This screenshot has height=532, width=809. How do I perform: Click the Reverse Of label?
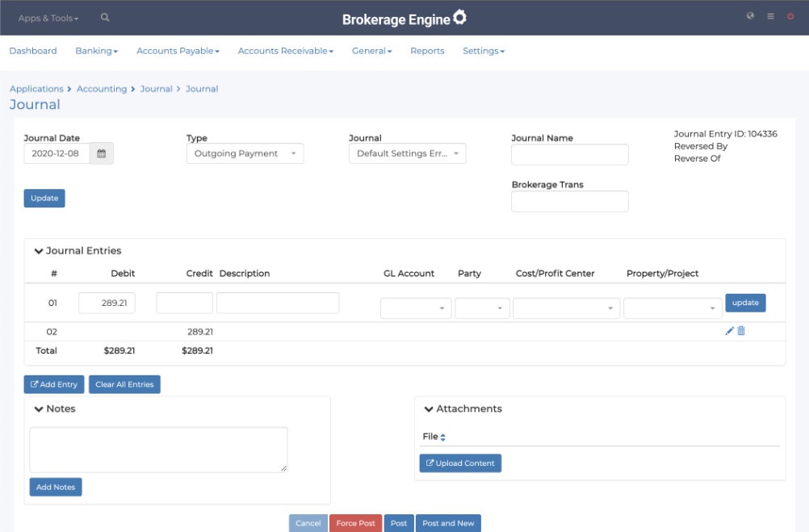(x=697, y=158)
